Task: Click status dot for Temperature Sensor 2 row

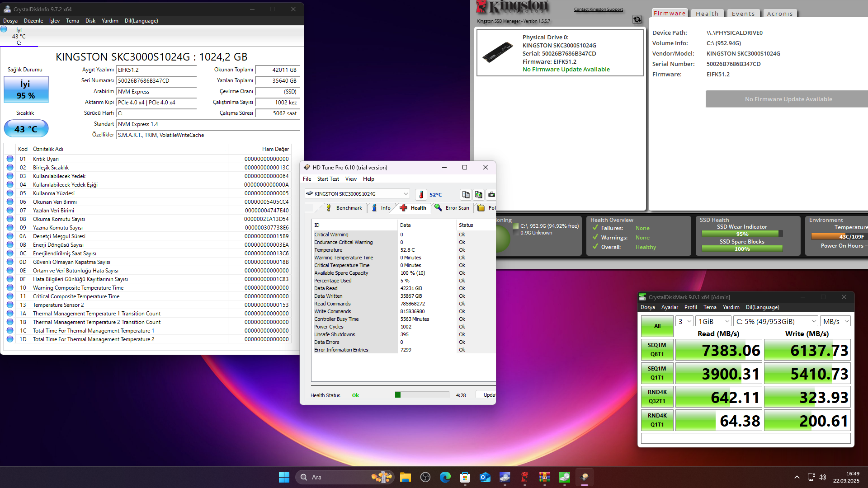Action: [10, 305]
